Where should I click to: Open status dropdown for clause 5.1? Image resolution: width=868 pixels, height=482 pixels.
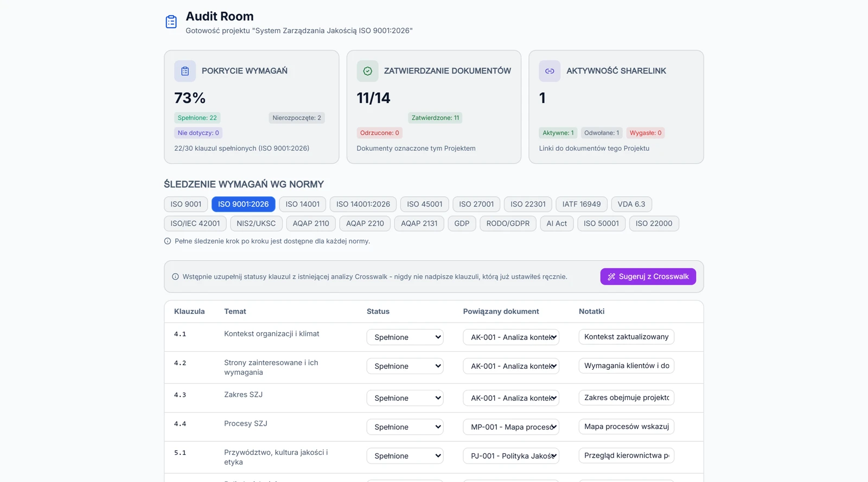(x=405, y=456)
